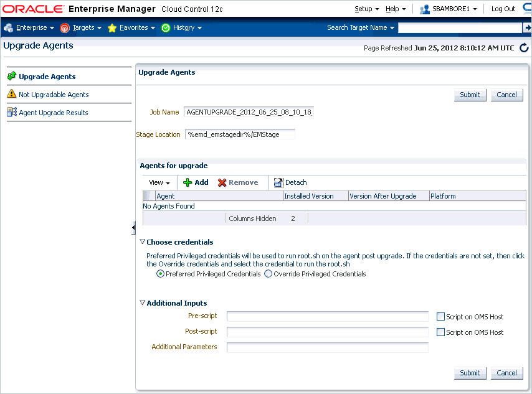
Task: Click the bottom Cancel button
Action: click(x=506, y=373)
